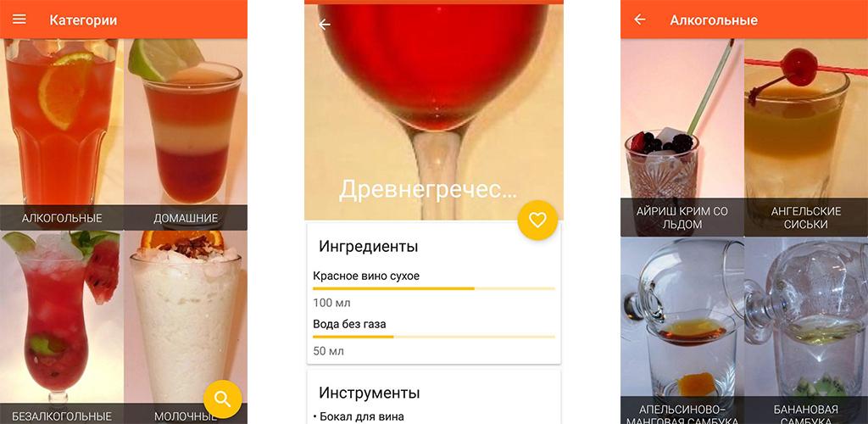Open the Айриш крим со льдом recipe
The width and height of the screenshot is (868, 424).
[x=682, y=137]
